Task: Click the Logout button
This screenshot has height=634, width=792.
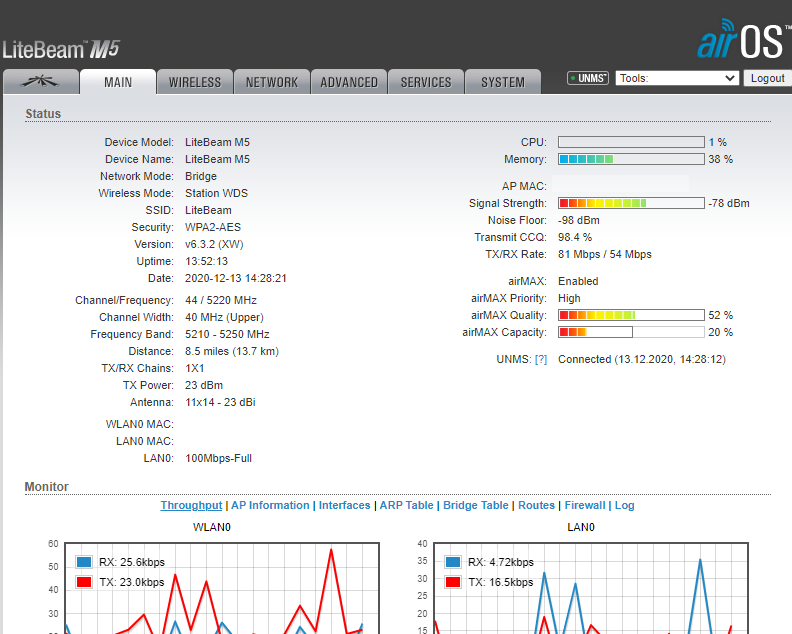Action: pos(767,78)
